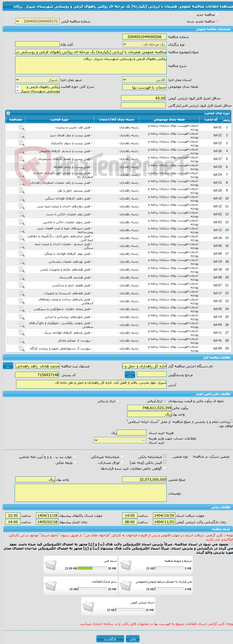The height and width of the screenshot is (644, 233).
Task: Collapse the حوزه های فعالیت section
Action: [8, 113]
